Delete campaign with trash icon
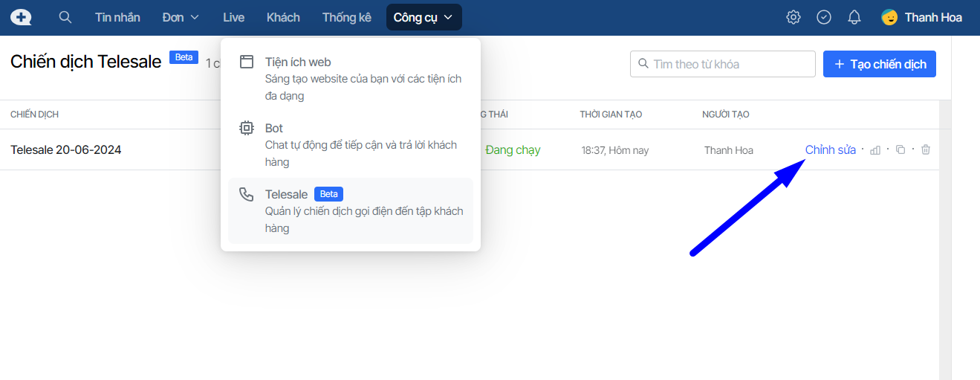The image size is (980, 380). pos(926,150)
